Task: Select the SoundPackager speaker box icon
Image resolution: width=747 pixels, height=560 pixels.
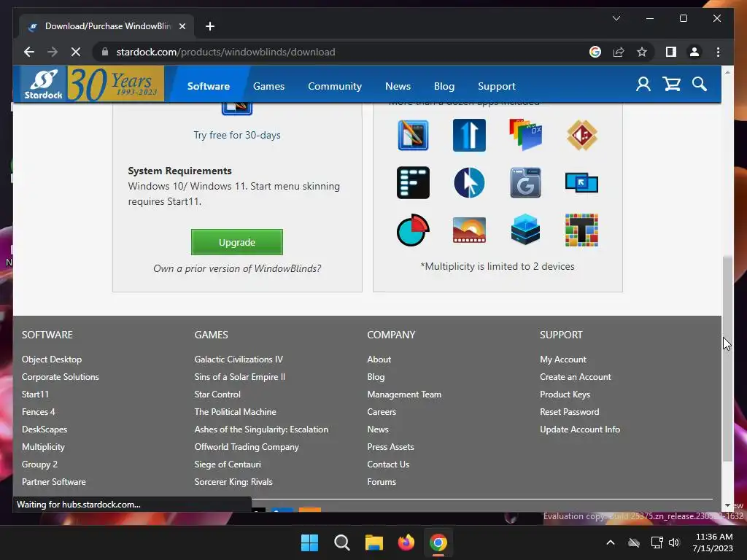Action: click(x=581, y=135)
